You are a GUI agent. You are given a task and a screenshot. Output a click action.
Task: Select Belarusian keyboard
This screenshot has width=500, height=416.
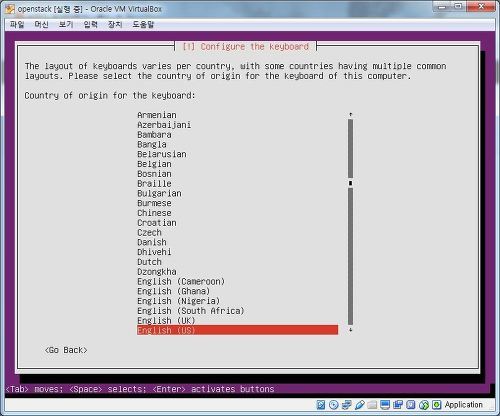(x=162, y=154)
